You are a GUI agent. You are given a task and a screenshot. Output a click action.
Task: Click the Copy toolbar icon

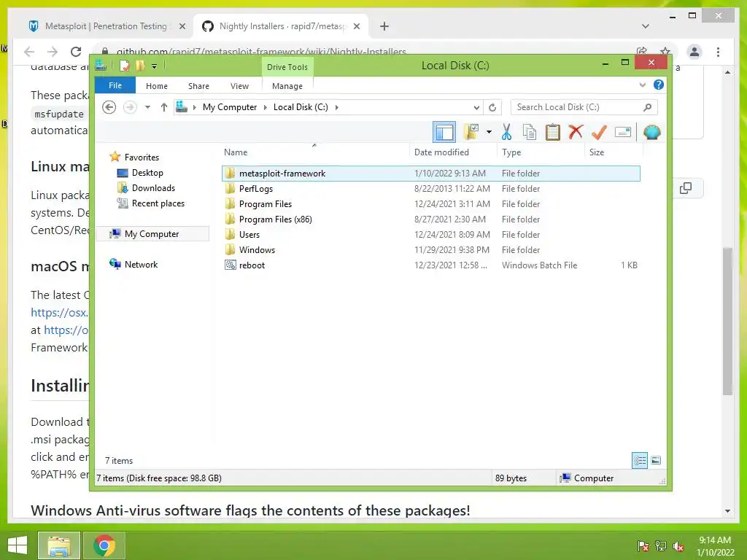pyautogui.click(x=530, y=132)
